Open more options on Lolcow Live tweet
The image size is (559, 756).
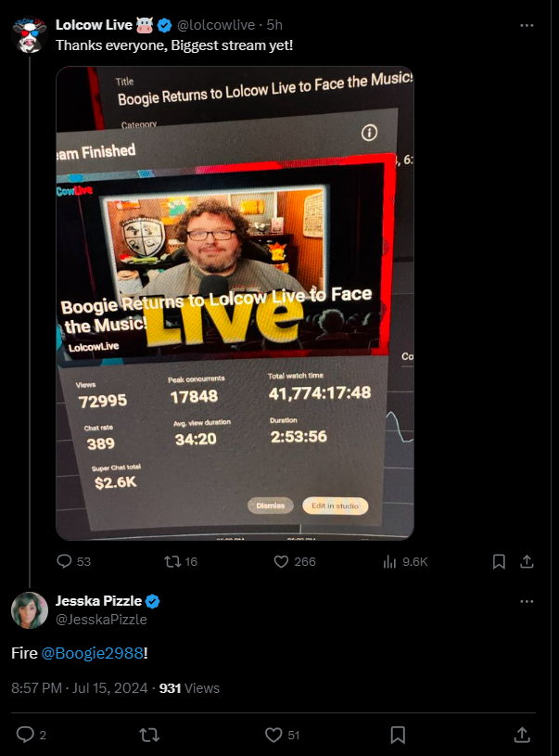[x=527, y=25]
